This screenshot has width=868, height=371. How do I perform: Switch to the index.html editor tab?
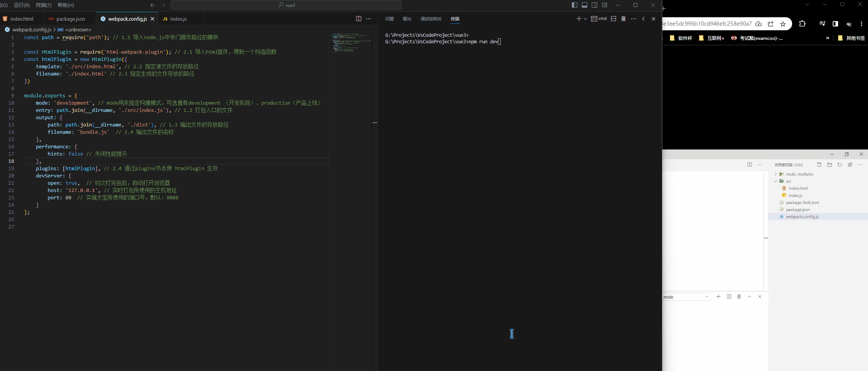(22, 19)
